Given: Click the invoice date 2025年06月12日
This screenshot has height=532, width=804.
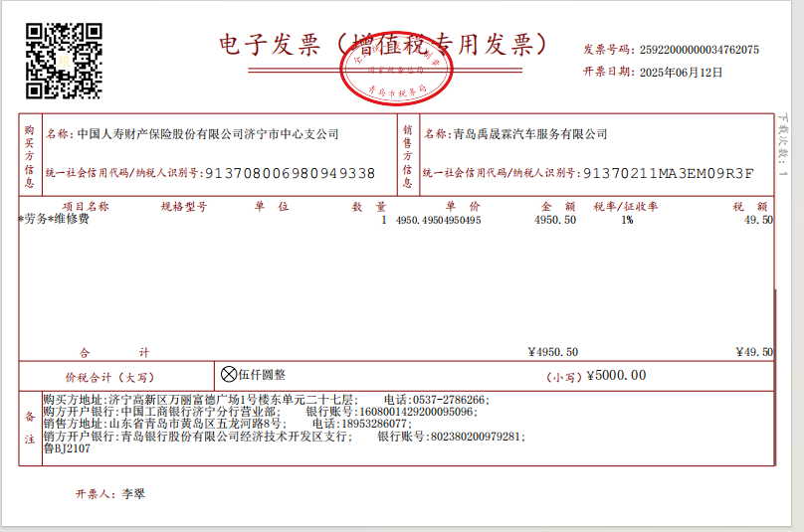Looking at the screenshot, I should point(681,73).
